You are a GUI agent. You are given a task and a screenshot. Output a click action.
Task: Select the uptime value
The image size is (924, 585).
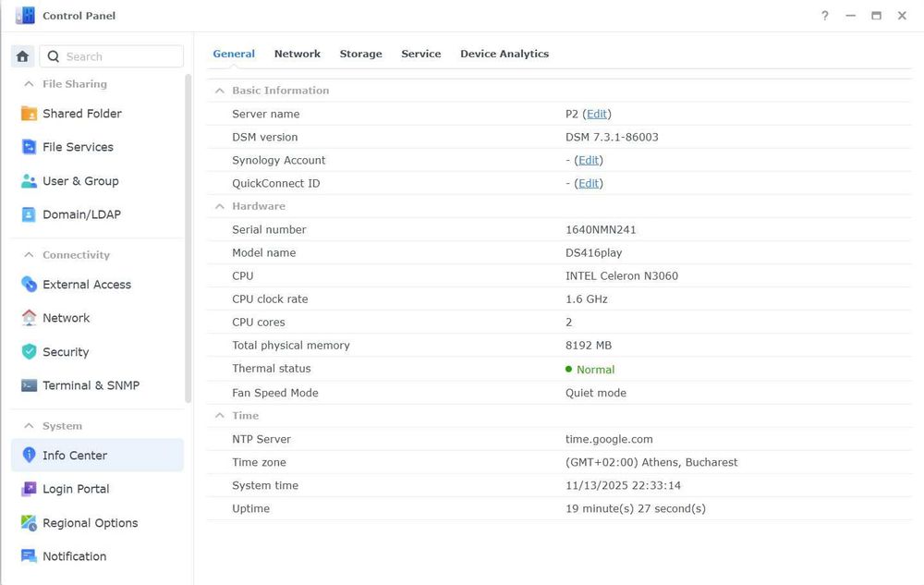(636, 508)
